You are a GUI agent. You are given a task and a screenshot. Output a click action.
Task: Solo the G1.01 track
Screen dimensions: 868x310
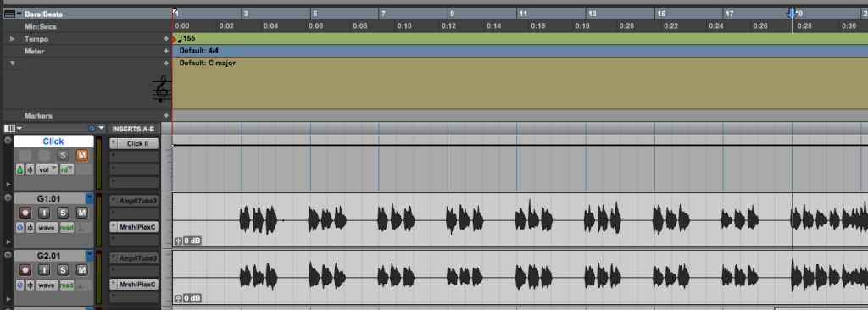(x=64, y=213)
